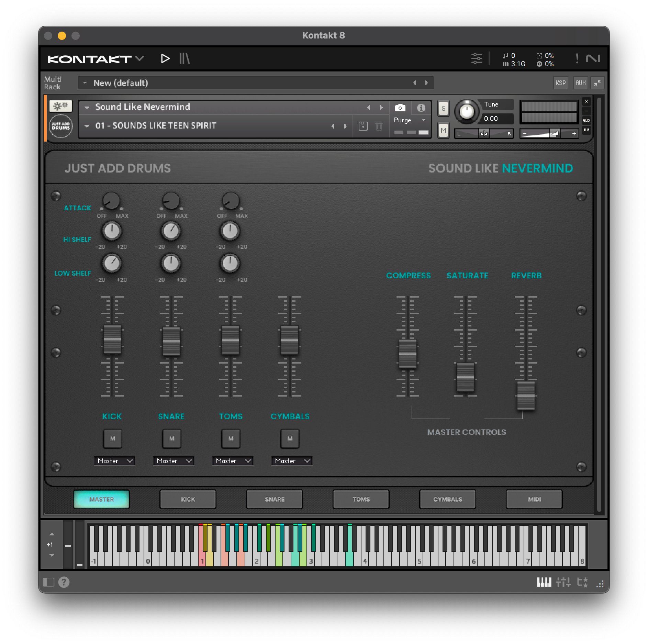Expand the snapshot list dropdown

pyautogui.click(x=87, y=126)
